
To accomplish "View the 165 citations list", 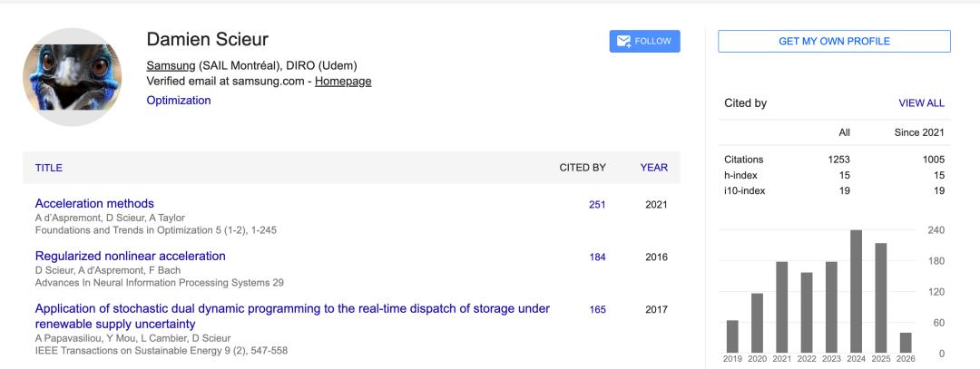I will click(x=597, y=310).
